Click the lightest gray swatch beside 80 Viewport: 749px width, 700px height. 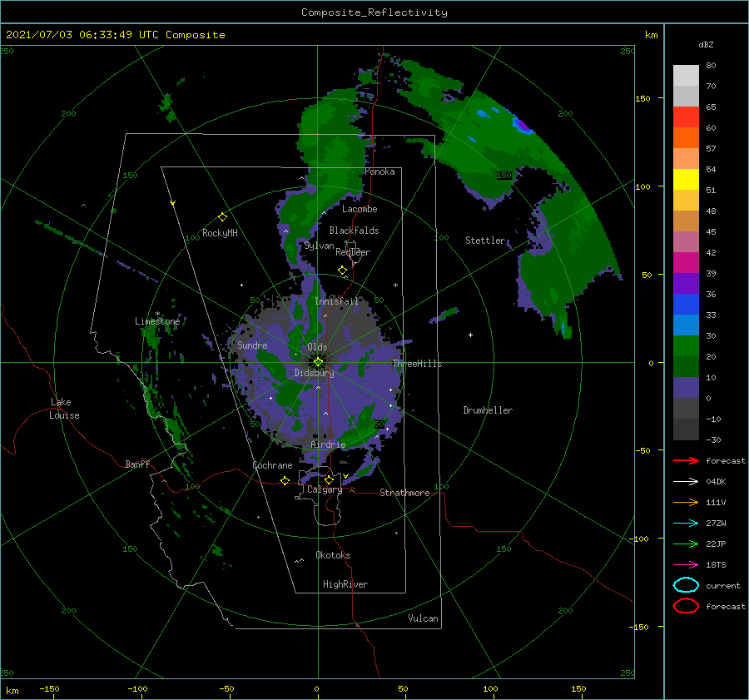point(686,76)
